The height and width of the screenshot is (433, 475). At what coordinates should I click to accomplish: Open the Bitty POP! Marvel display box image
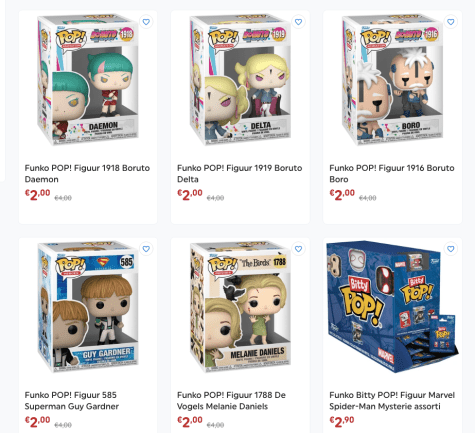[393, 307]
